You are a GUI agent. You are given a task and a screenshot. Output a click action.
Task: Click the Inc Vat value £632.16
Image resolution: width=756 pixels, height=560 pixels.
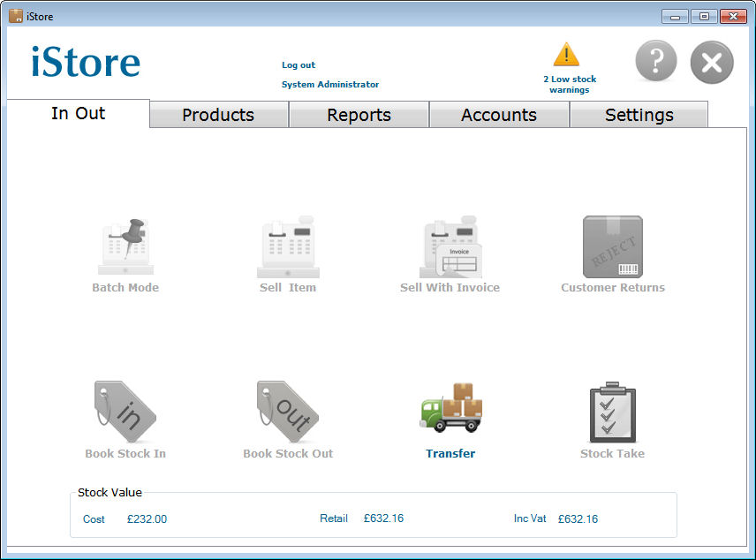tap(578, 519)
